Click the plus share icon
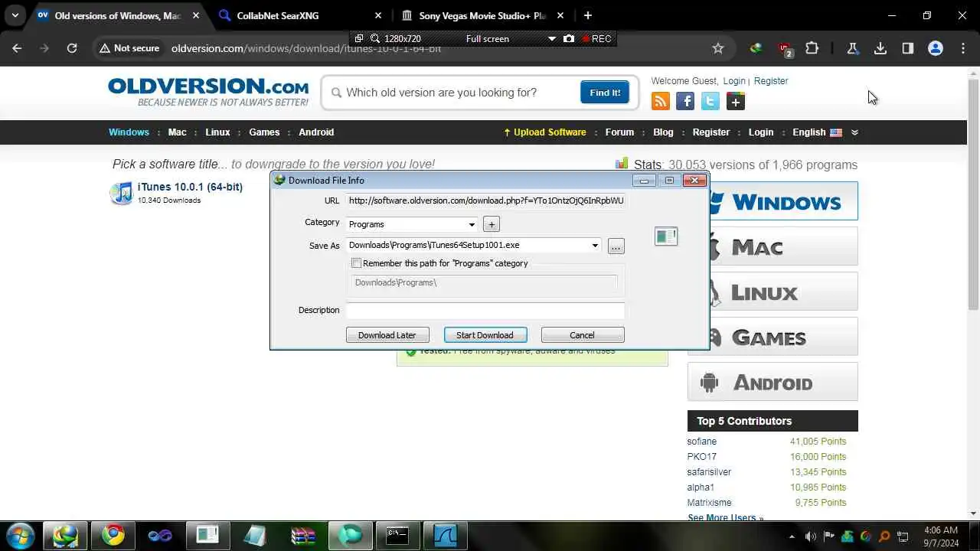This screenshot has width=980, height=551. point(736,101)
